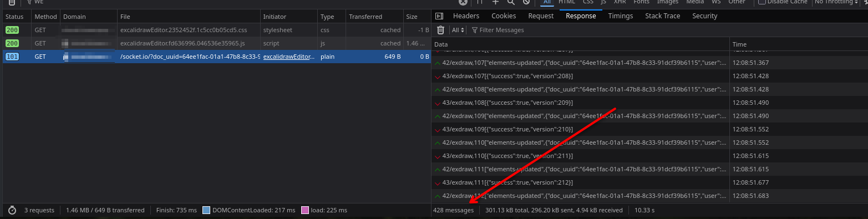Select message 42/exdraw,109 elements-updated
Image resolution: width=868 pixels, height=219 pixels.
click(580, 116)
